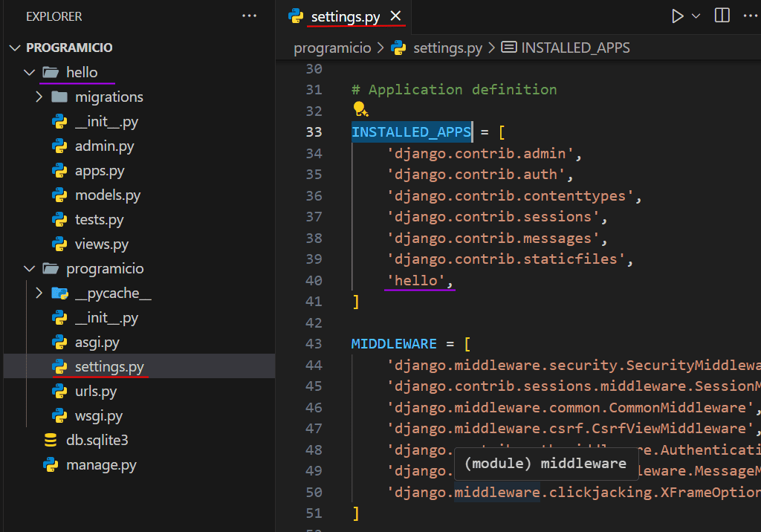761x532 pixels.
Task: Click the database icon beside db.sqlite3
Action: [x=51, y=440]
